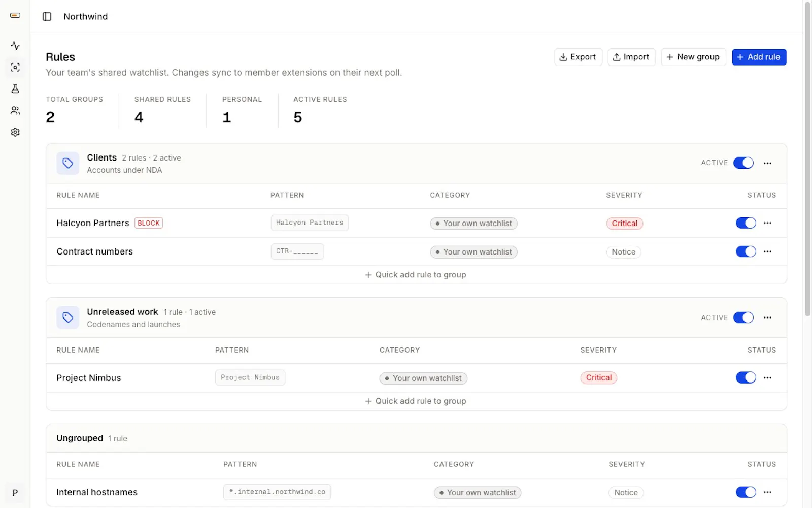The height and width of the screenshot is (508, 812).
Task: Select the Contract numbers rule name
Action: 94,251
